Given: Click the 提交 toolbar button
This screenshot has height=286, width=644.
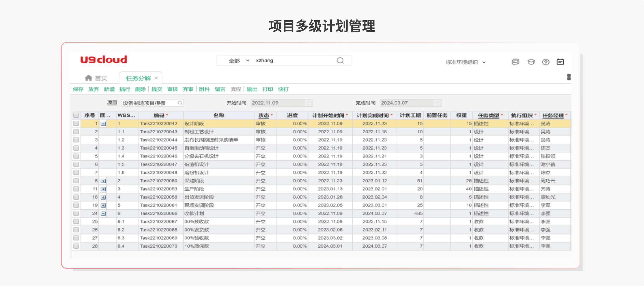Looking at the screenshot, I should 157,89.
